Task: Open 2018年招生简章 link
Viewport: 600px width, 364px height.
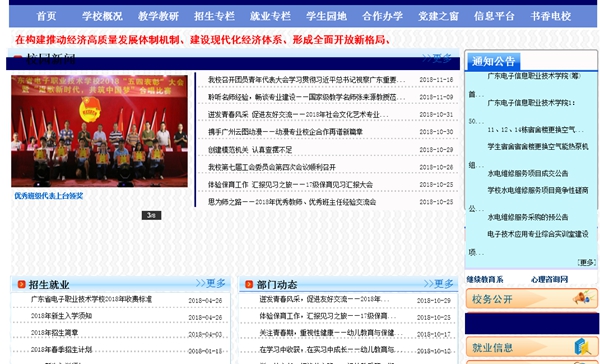Action: (54, 333)
